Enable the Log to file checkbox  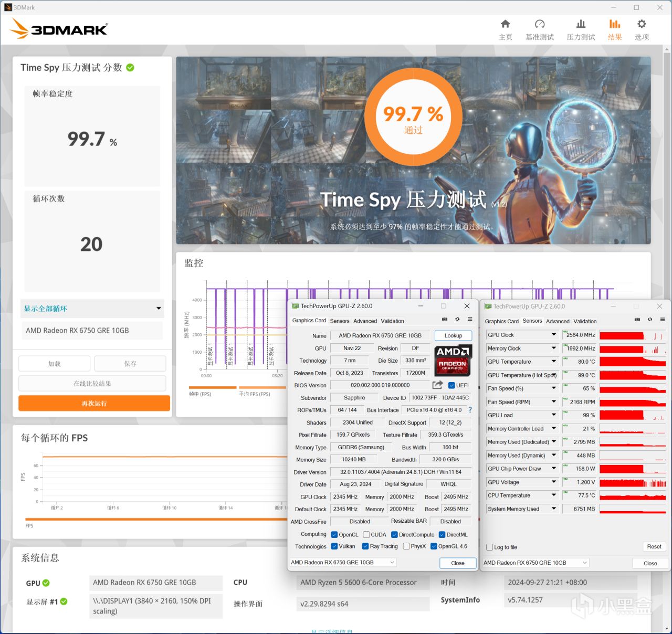click(x=490, y=547)
